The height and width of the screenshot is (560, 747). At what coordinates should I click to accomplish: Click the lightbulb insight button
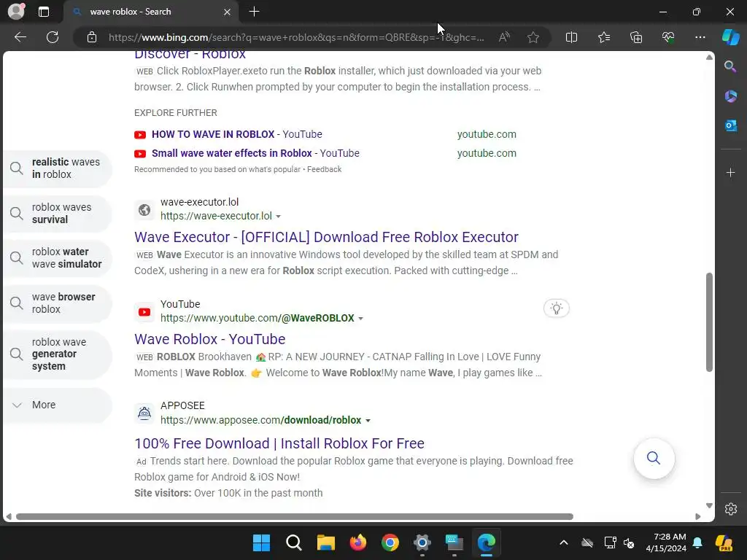coord(556,308)
